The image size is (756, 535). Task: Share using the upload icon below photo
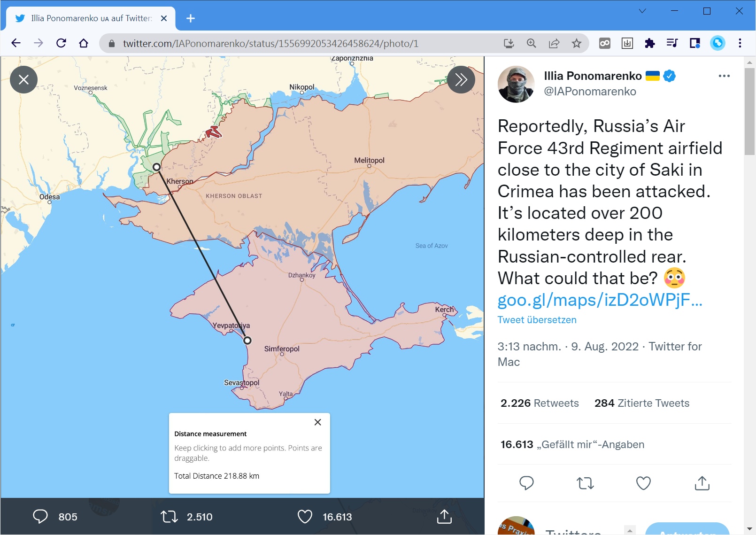click(x=444, y=517)
